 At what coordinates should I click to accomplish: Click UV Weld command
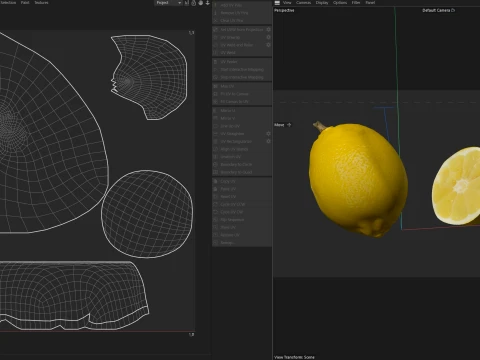242,53
